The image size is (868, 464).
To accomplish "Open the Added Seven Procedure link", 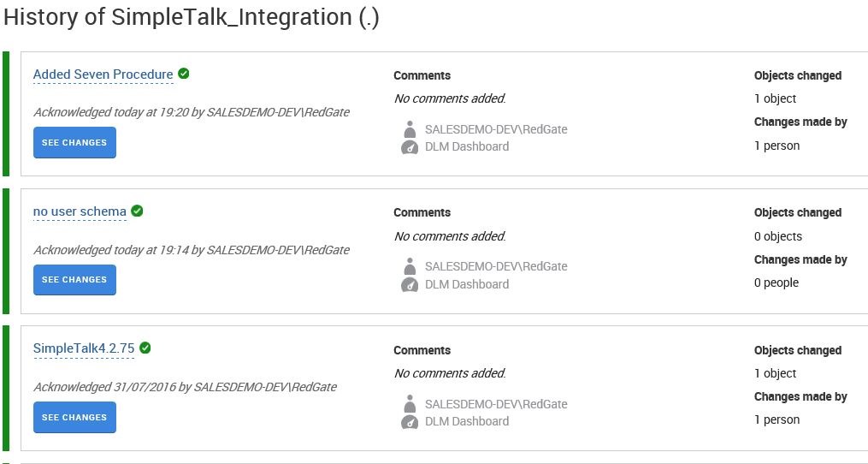I will tap(103, 74).
